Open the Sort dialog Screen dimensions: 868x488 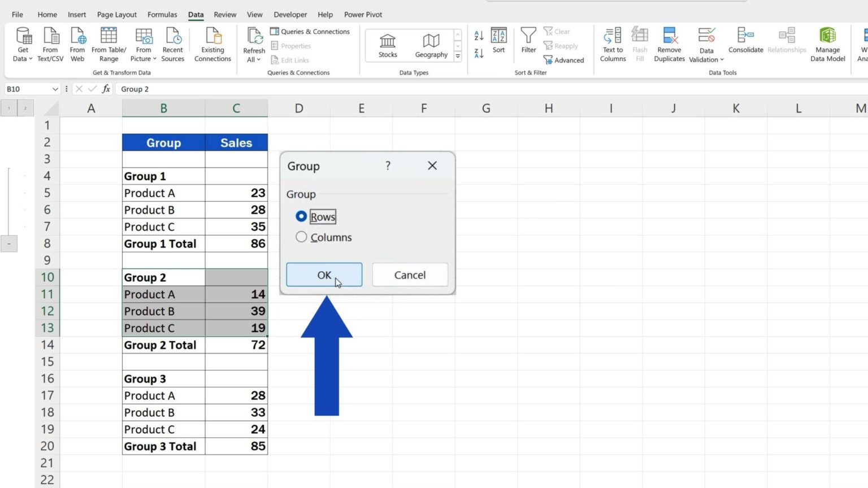click(498, 41)
